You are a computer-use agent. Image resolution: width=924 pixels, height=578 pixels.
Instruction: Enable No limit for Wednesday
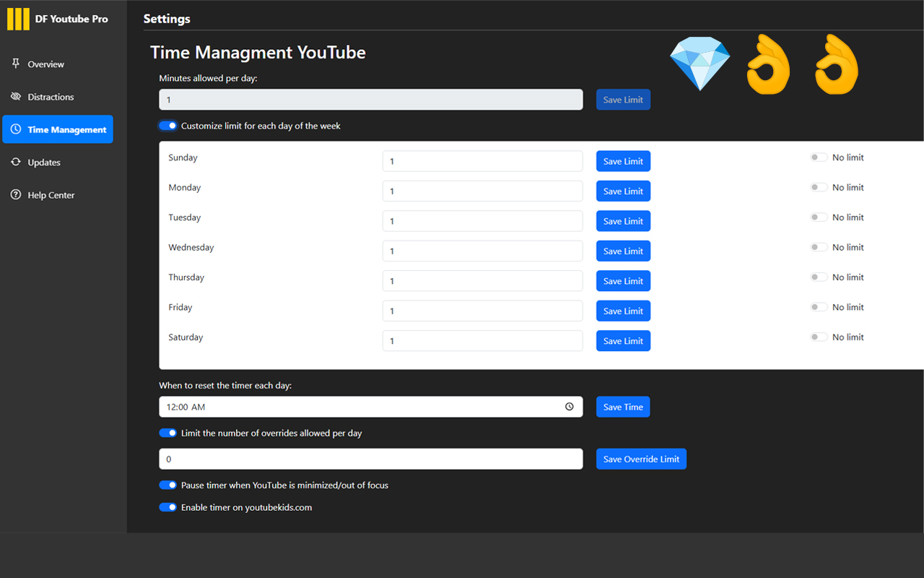(819, 247)
